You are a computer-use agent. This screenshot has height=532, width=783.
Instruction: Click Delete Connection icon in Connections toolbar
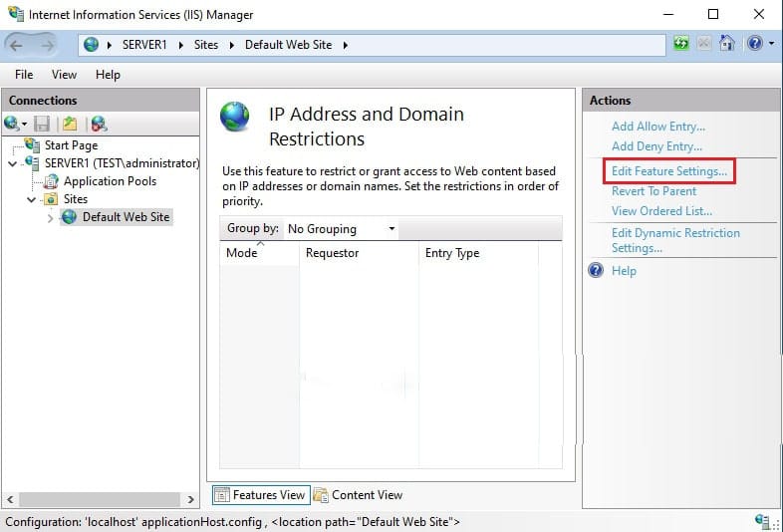click(99, 124)
